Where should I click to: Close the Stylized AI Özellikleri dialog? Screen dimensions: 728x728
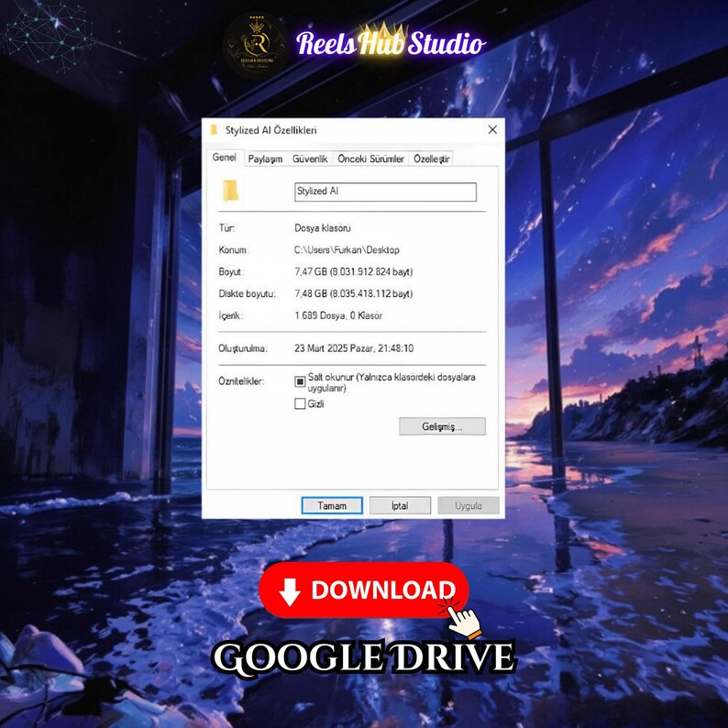492,129
